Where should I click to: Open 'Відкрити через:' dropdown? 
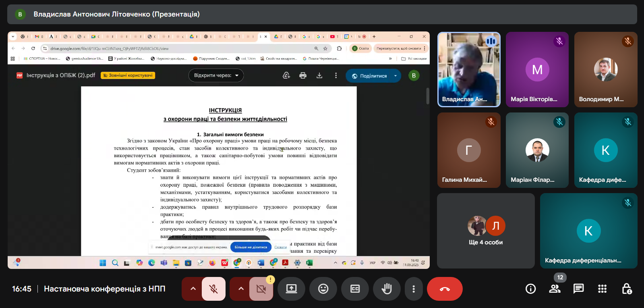click(x=216, y=75)
